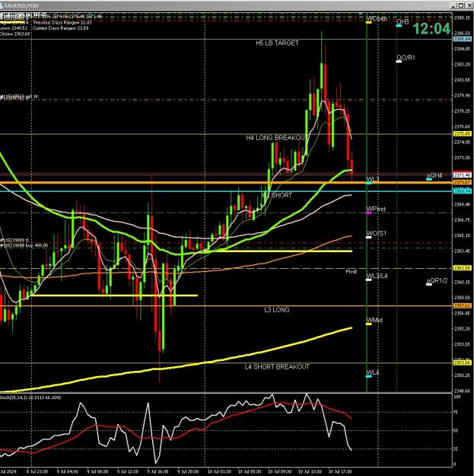The image size is (474, 476).
Task: Click the 10 Jul 17:30 time label
Action: [340, 471]
